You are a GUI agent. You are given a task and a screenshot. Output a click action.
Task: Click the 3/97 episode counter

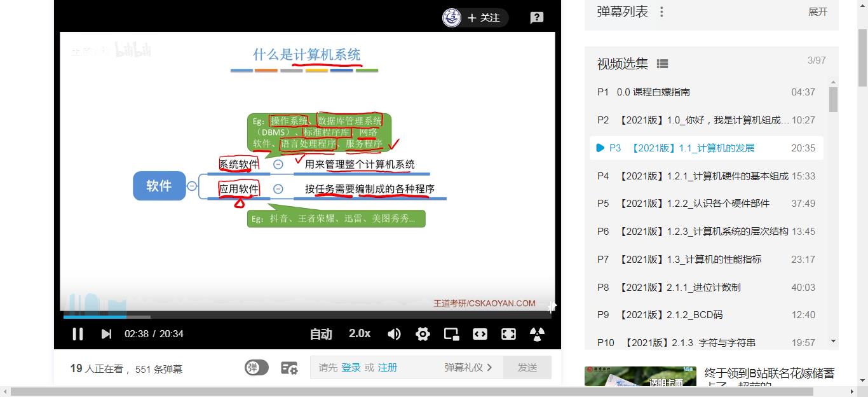pyautogui.click(x=817, y=60)
